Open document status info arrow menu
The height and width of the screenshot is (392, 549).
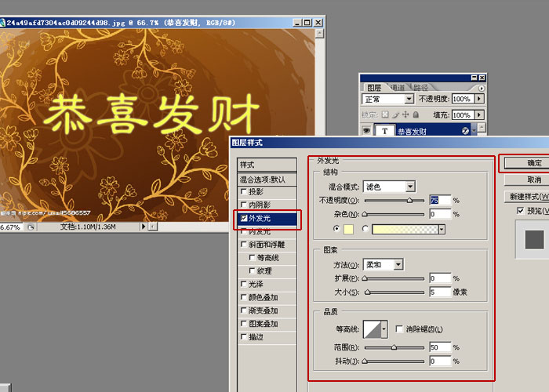click(x=143, y=227)
